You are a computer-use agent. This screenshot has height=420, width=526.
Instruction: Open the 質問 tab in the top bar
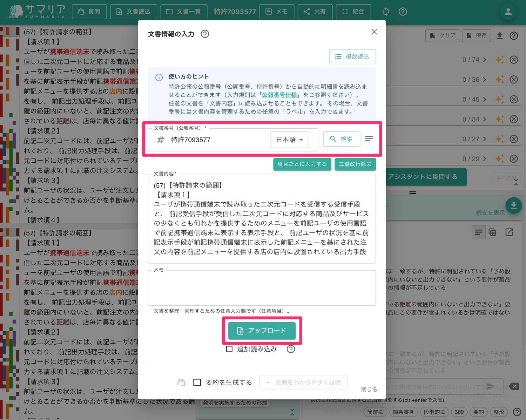pyautogui.click(x=89, y=12)
